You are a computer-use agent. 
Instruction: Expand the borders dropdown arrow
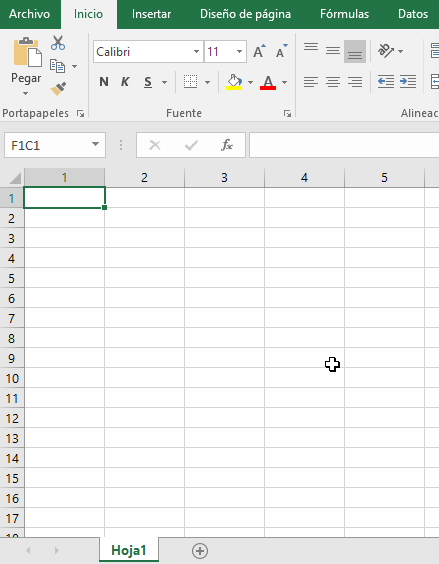[x=208, y=82]
